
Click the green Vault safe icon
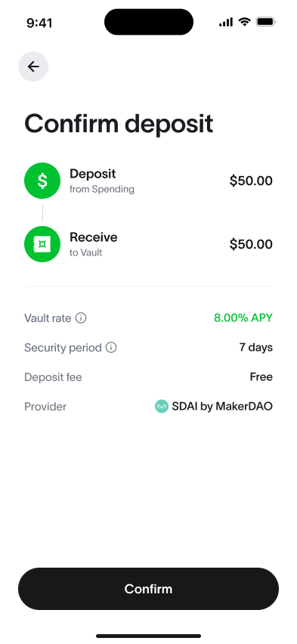coord(42,244)
